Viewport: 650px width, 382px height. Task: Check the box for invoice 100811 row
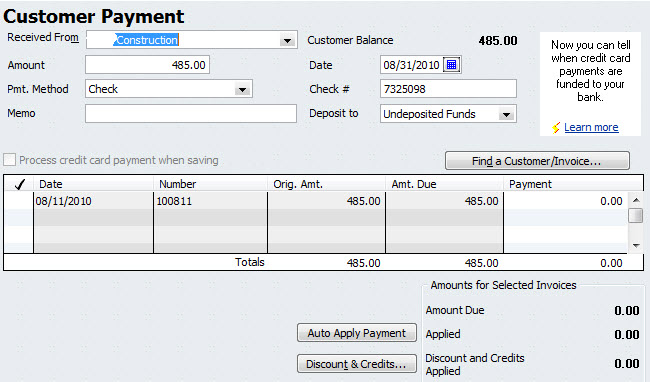[19, 201]
